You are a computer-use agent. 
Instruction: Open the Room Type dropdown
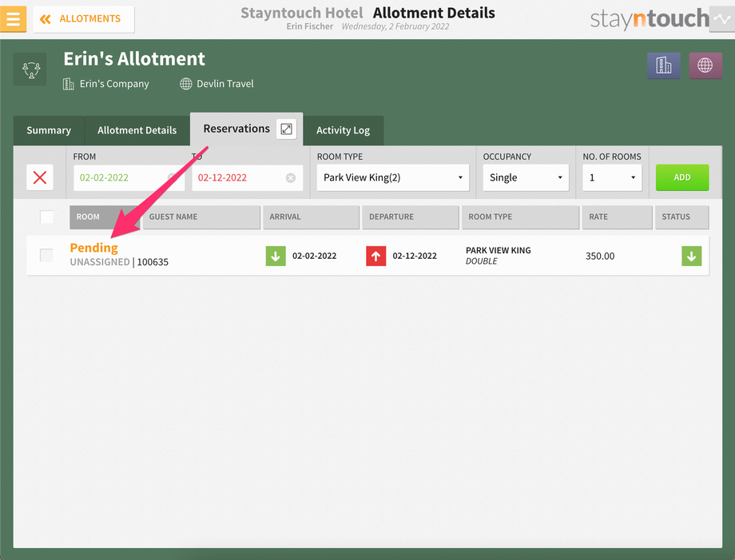coord(393,177)
